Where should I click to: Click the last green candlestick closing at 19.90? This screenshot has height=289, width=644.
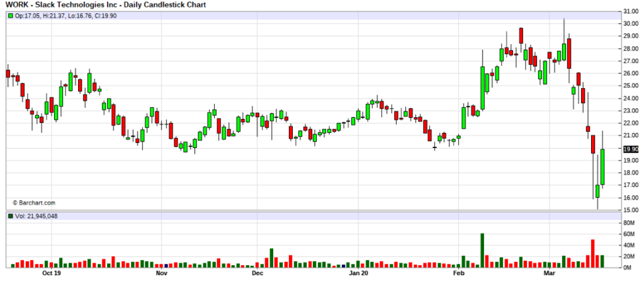tap(602, 167)
